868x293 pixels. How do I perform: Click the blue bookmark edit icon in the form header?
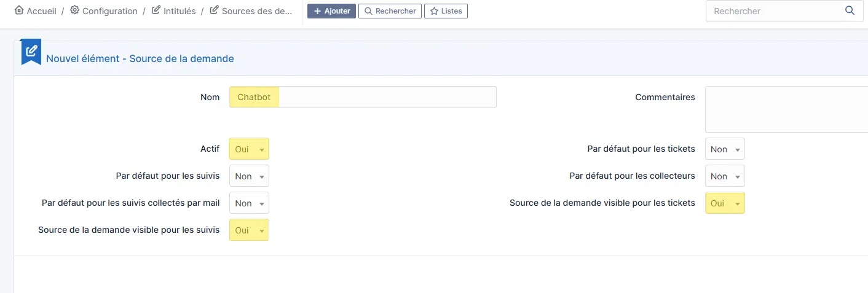[31, 52]
